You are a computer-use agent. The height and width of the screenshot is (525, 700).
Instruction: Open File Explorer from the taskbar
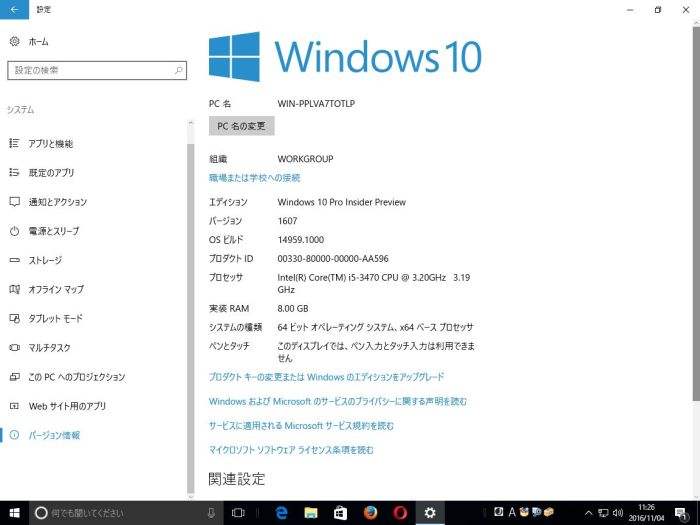coord(311,512)
